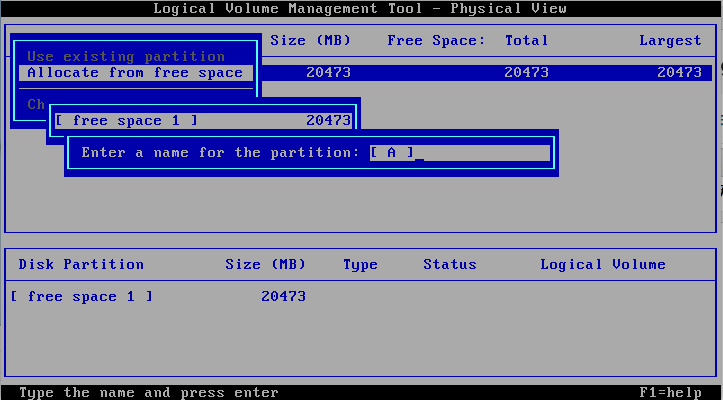Click the 'Status' column header
Viewport: 723px width, 400px height.
coord(449,265)
